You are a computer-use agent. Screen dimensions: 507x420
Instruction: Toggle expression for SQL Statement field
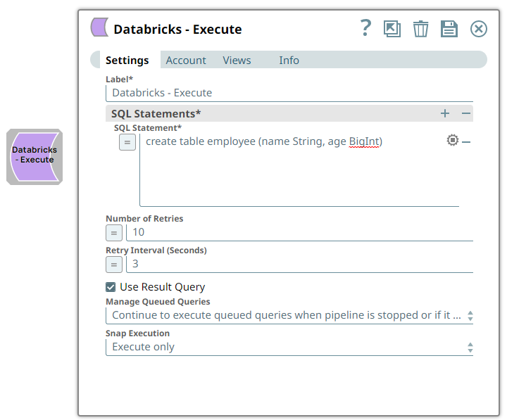coord(127,142)
